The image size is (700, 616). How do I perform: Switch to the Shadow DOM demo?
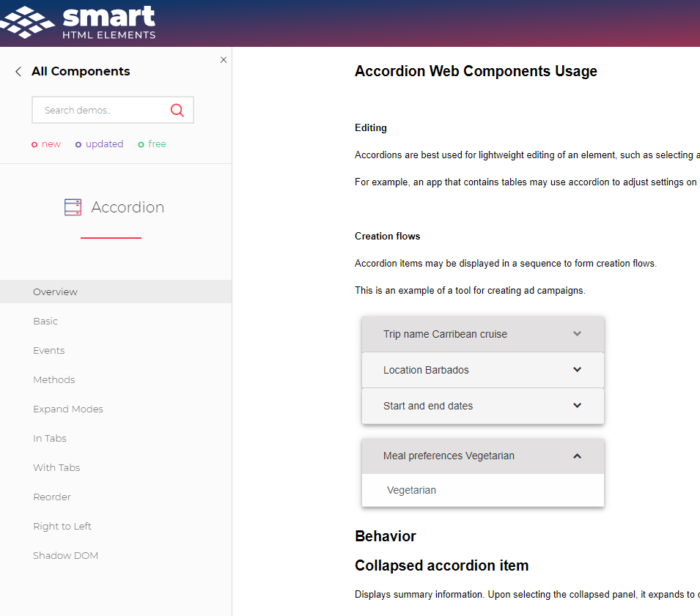65,555
